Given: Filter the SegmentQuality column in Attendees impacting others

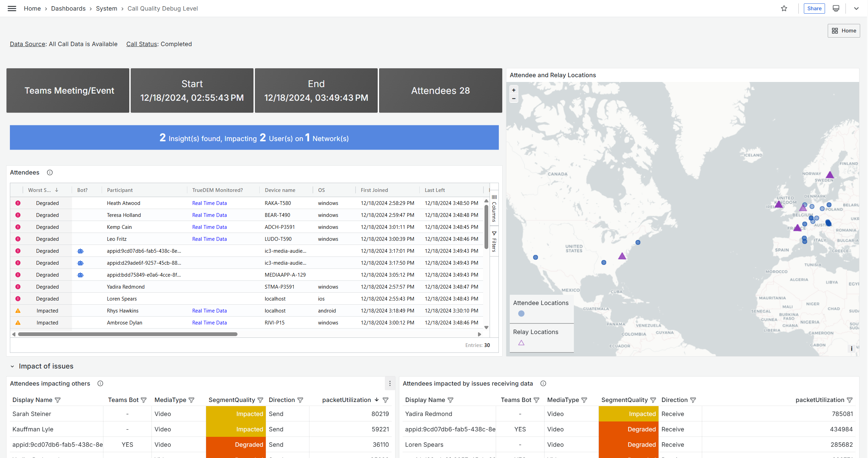Looking at the screenshot, I should (x=260, y=400).
